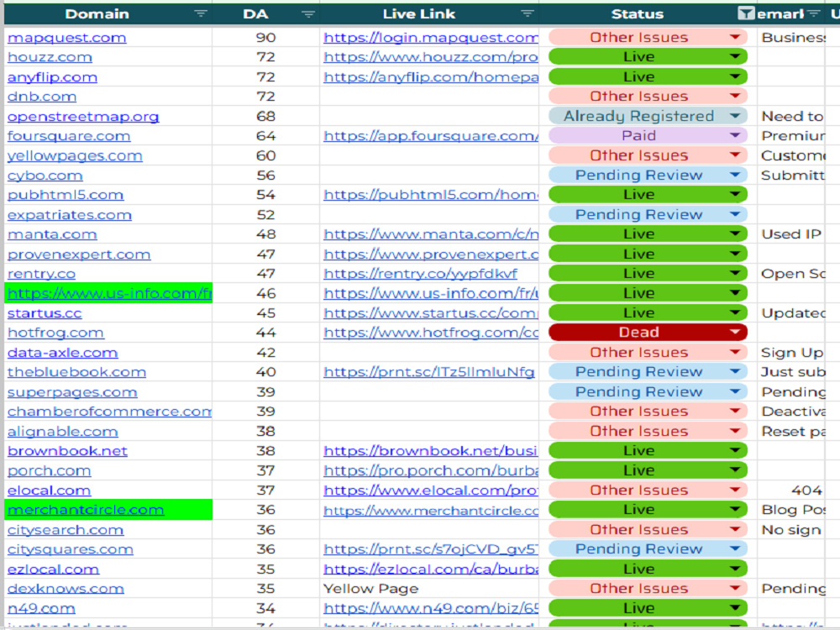Open the anyflip.com domain link
This screenshot has height=630, width=840.
52,77
